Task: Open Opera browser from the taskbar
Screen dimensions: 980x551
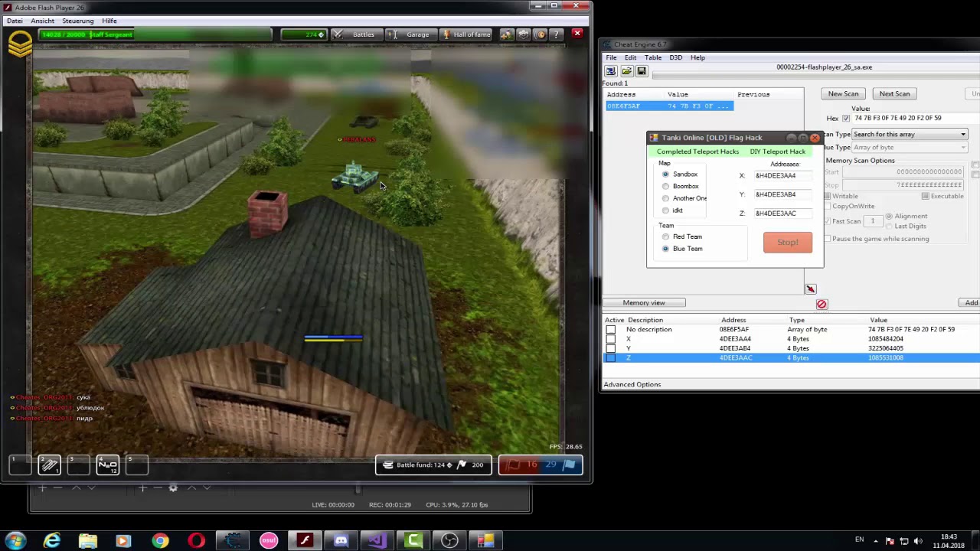Action: coord(197,541)
